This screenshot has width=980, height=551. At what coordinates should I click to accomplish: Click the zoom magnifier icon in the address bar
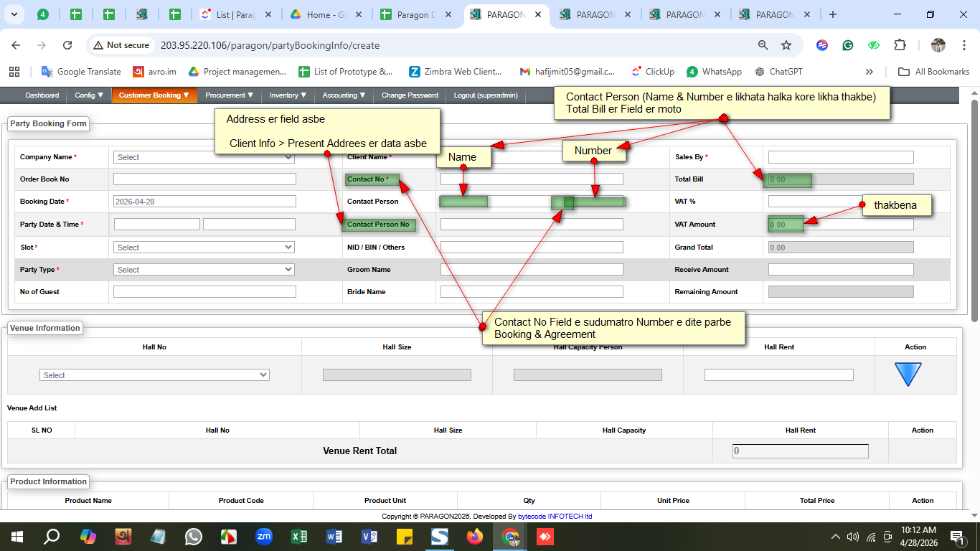click(x=763, y=45)
